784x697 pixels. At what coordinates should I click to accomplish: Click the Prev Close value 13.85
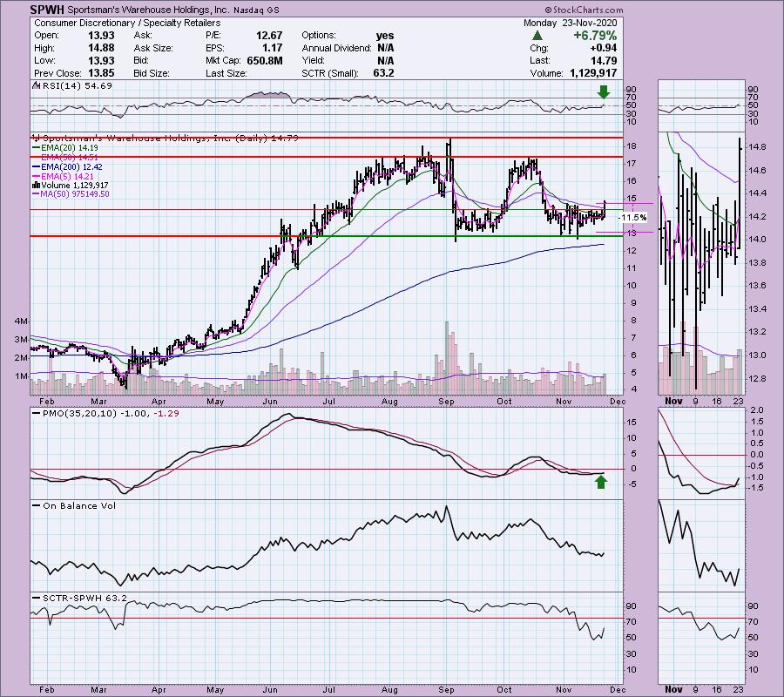coord(101,73)
